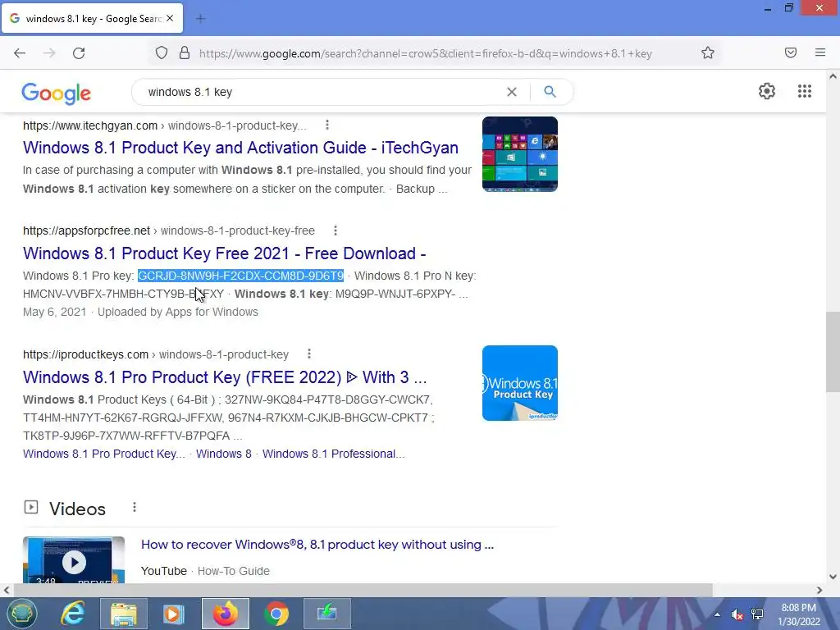
Task: Click the forward navigation arrow
Action: (49, 53)
